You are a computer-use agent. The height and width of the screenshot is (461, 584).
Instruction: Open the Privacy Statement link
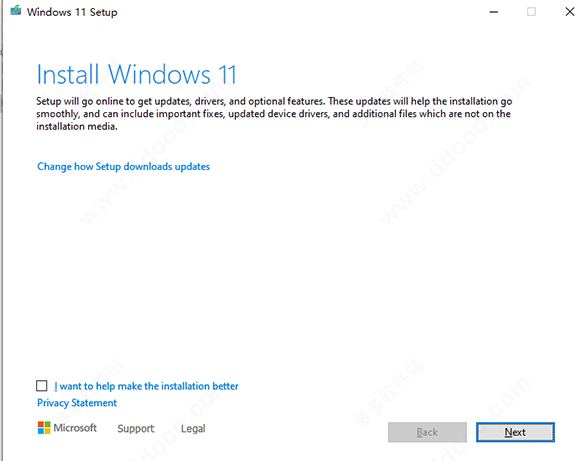point(77,403)
